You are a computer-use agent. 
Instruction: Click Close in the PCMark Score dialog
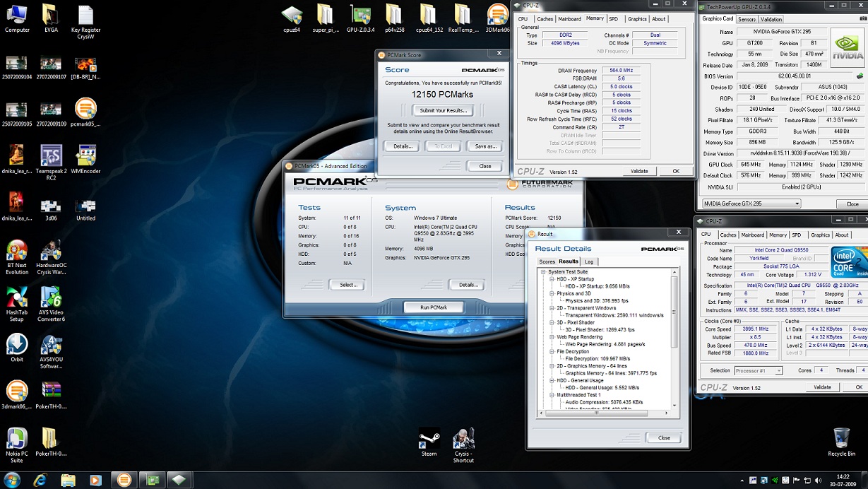coord(485,166)
